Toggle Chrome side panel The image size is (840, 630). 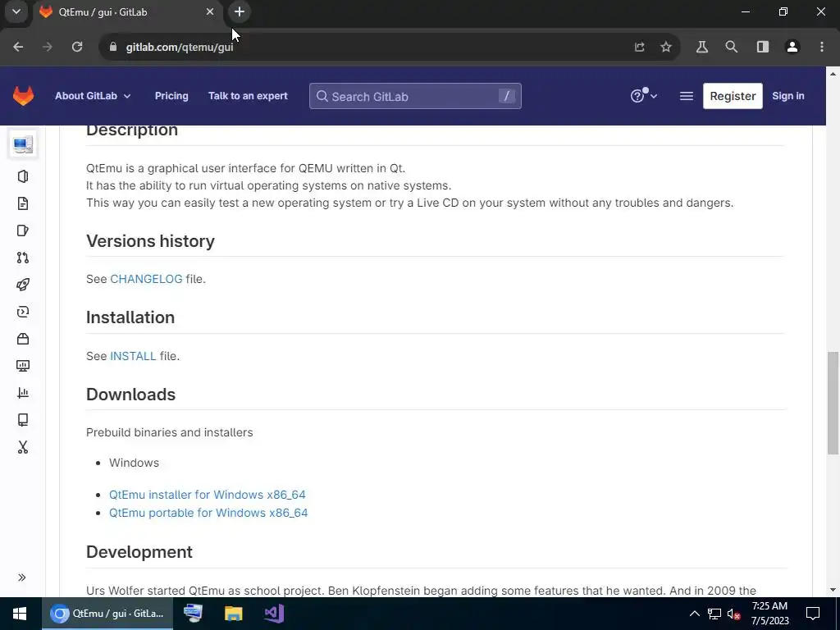click(x=763, y=47)
